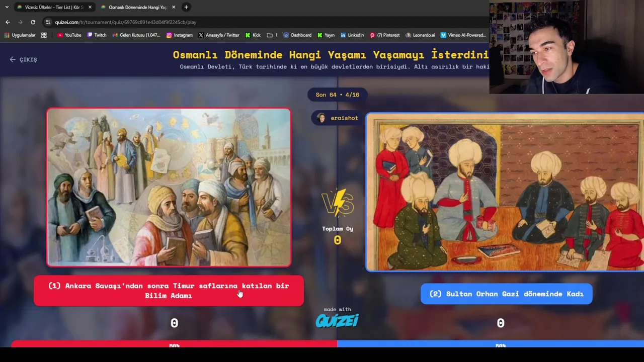Click the red 50% vote bar

pos(174,344)
